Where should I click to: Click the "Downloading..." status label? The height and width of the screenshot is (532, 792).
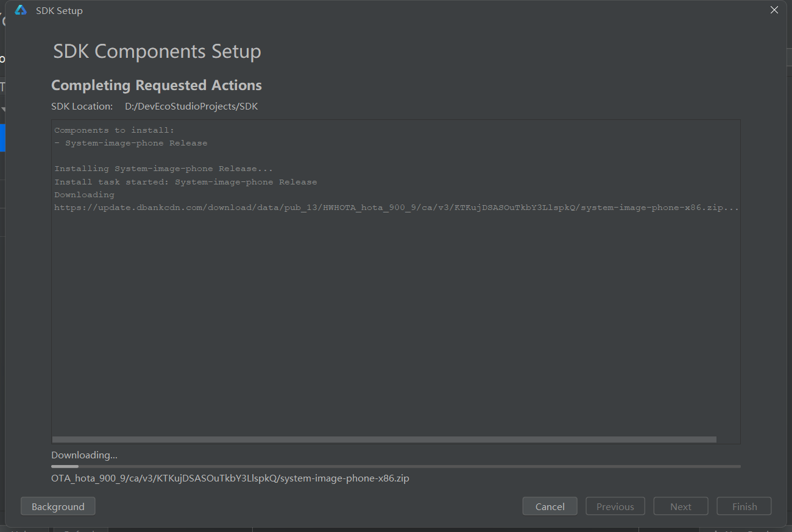(x=84, y=455)
